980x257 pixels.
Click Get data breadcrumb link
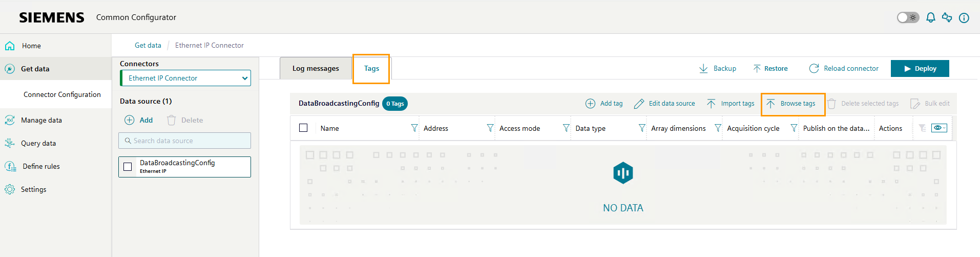coord(148,45)
